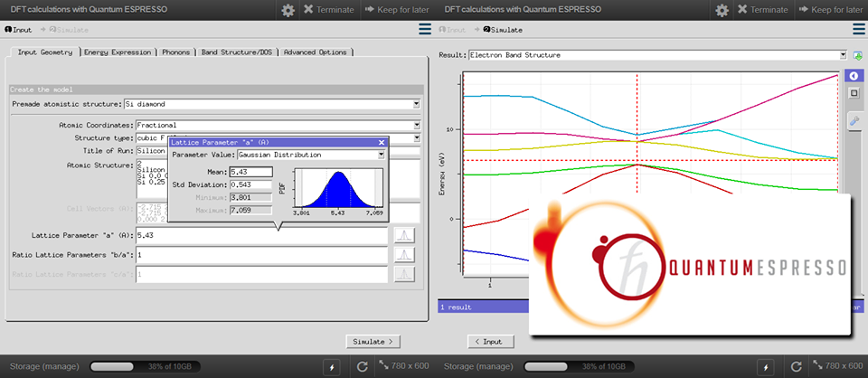868x378 pixels.
Task: Close the Lattice Parameter "a" popup
Action: (382, 142)
